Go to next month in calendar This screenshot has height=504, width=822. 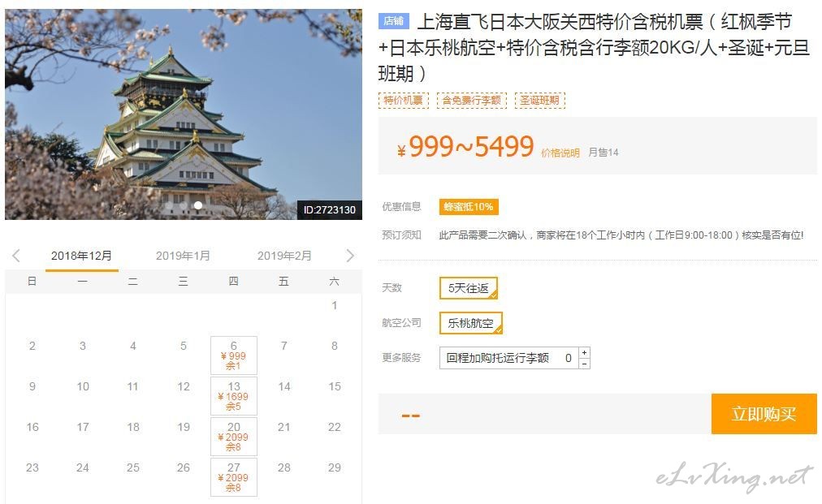[x=350, y=256]
